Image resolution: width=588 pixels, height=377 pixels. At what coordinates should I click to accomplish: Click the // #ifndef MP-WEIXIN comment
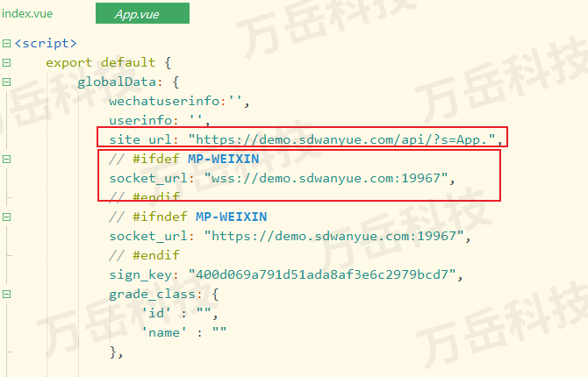(x=188, y=217)
